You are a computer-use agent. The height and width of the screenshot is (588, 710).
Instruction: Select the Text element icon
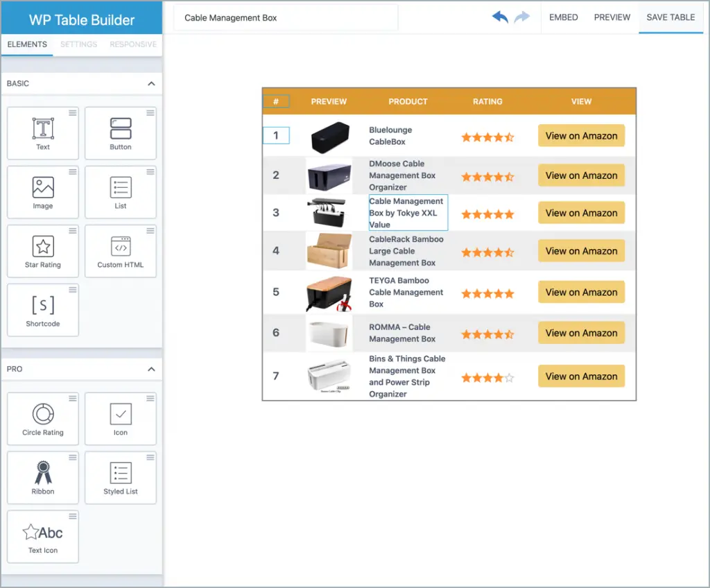coord(43,129)
